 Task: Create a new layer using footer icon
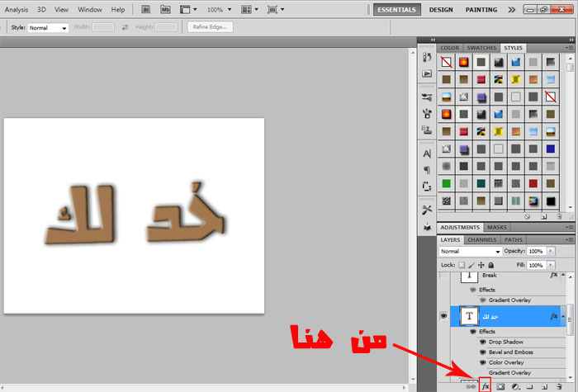[545, 385]
